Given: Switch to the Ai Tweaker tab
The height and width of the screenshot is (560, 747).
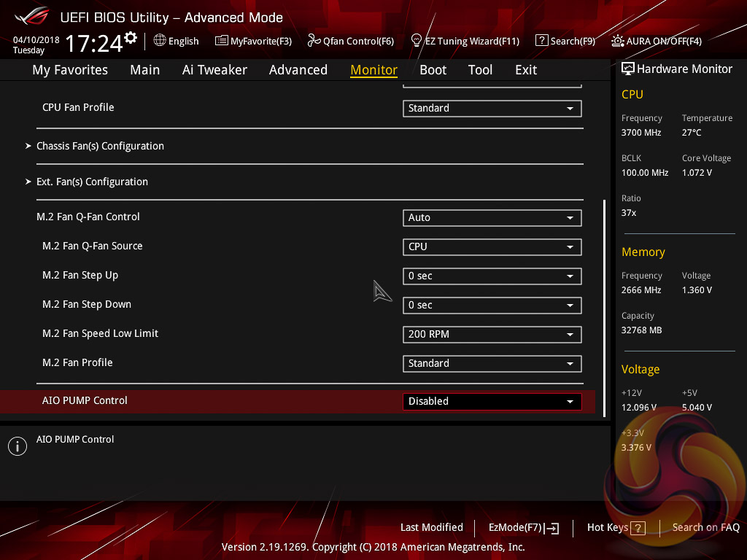Looking at the screenshot, I should [x=214, y=70].
